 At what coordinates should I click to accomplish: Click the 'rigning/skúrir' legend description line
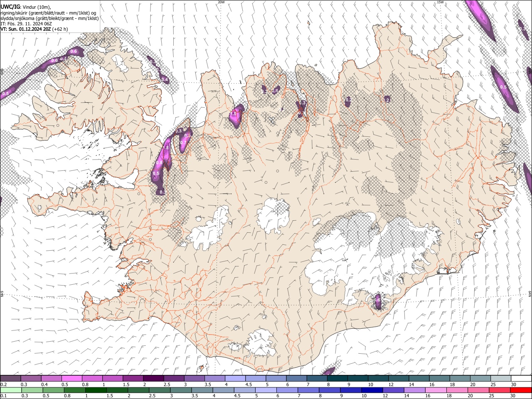[48, 13]
